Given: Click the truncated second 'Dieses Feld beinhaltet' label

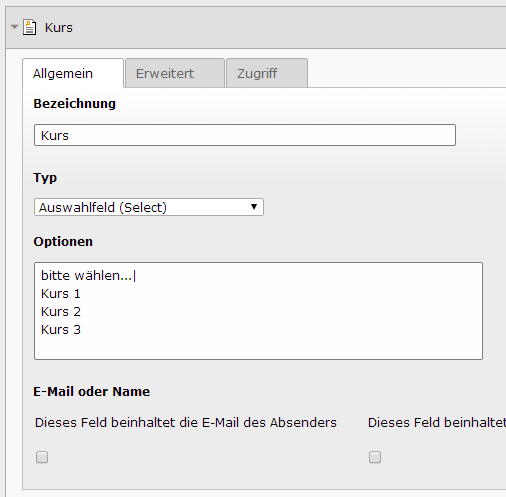Looking at the screenshot, I should (437, 423).
